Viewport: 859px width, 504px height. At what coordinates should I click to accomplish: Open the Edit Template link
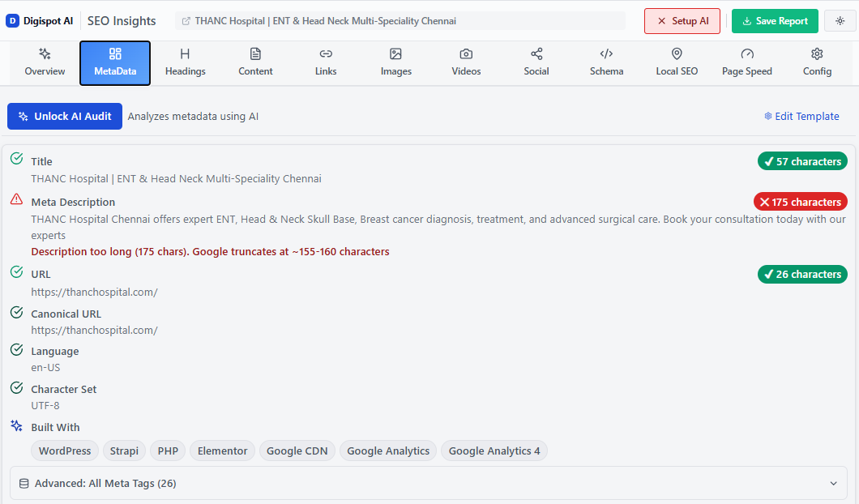pos(801,116)
